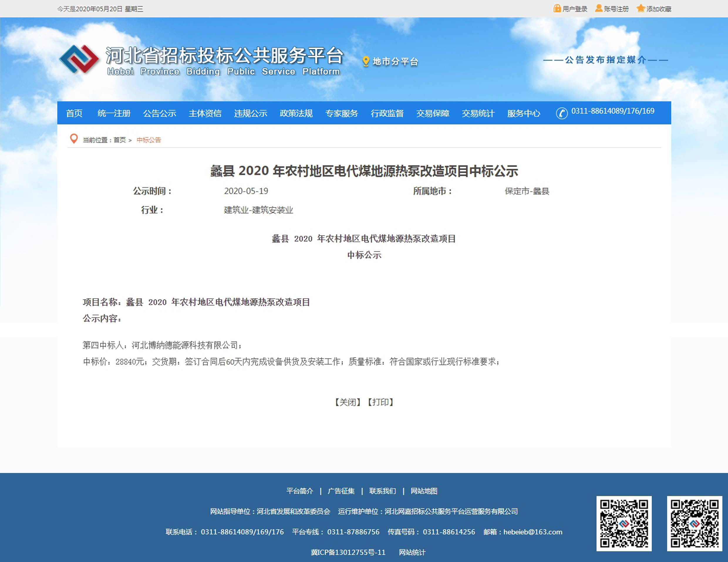
Task: Open the 中标公告 breadcrumb link
Action: click(x=149, y=140)
